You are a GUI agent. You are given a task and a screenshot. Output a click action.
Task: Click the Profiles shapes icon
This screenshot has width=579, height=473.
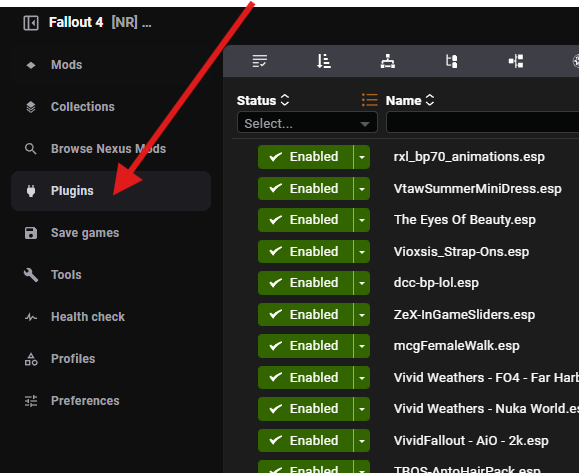pyautogui.click(x=31, y=359)
